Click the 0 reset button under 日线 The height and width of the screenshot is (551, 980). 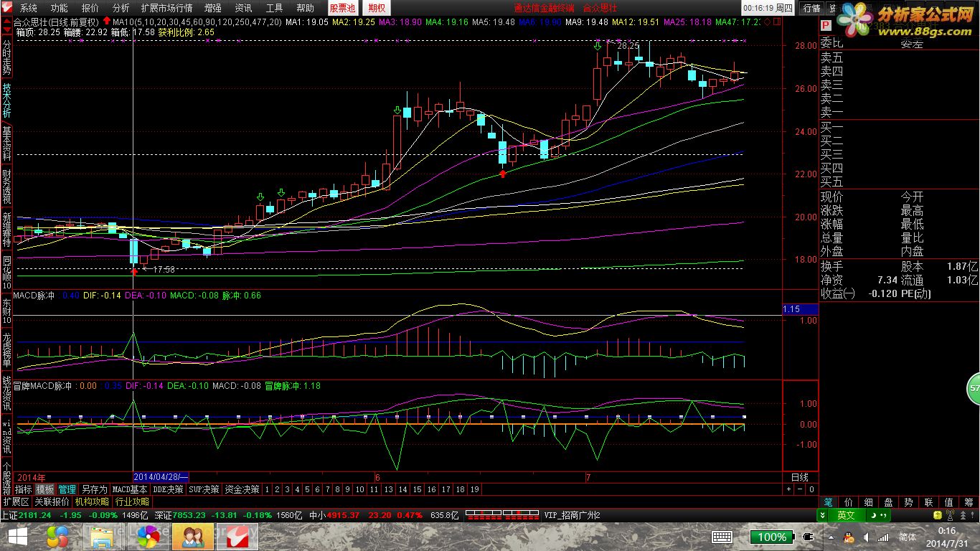click(x=811, y=489)
